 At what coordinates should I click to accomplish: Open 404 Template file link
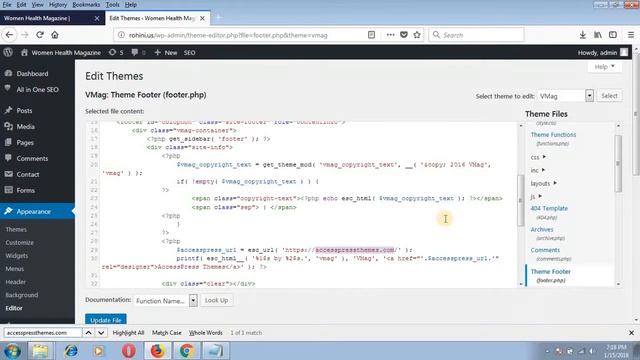point(549,208)
